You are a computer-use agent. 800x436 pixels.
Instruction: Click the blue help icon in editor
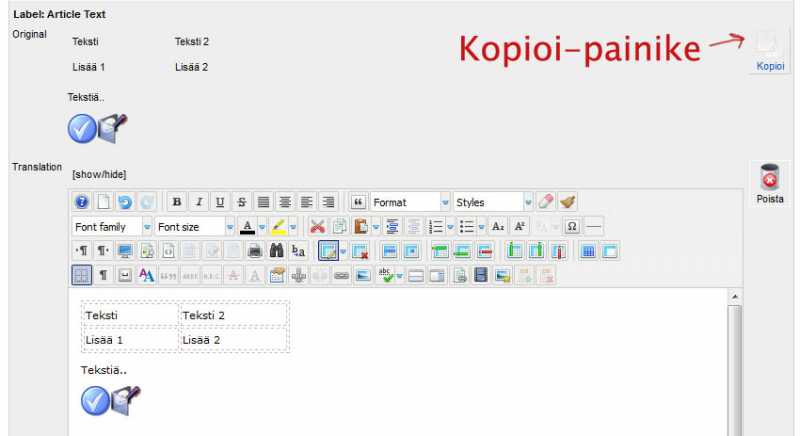click(82, 202)
